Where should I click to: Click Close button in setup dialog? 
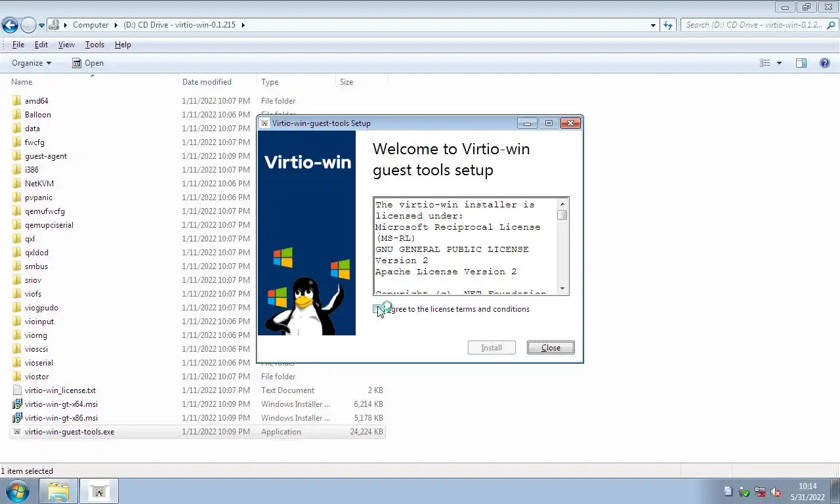[551, 348]
